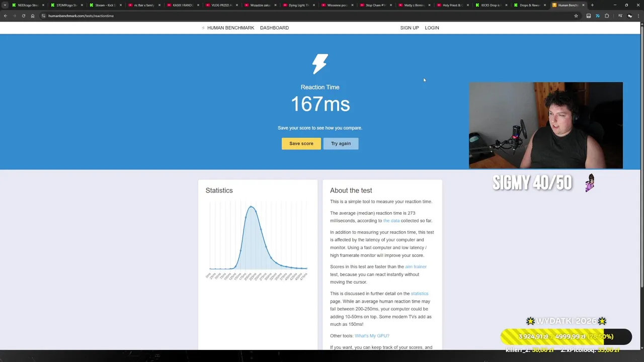Switch to KASIX I RANDOM tab
Viewport: 644px width, 362px height.
pos(182,5)
